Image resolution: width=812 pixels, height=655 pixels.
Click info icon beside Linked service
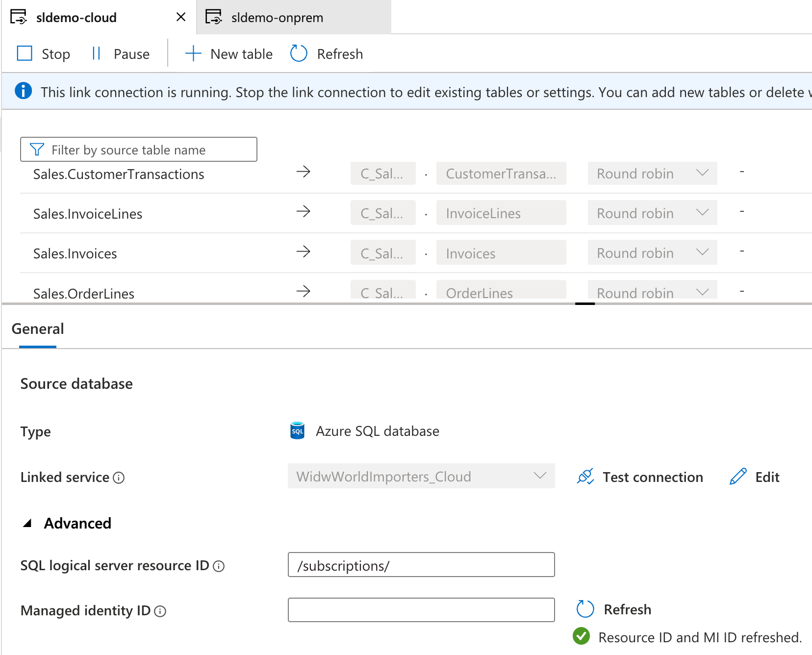[x=119, y=478]
